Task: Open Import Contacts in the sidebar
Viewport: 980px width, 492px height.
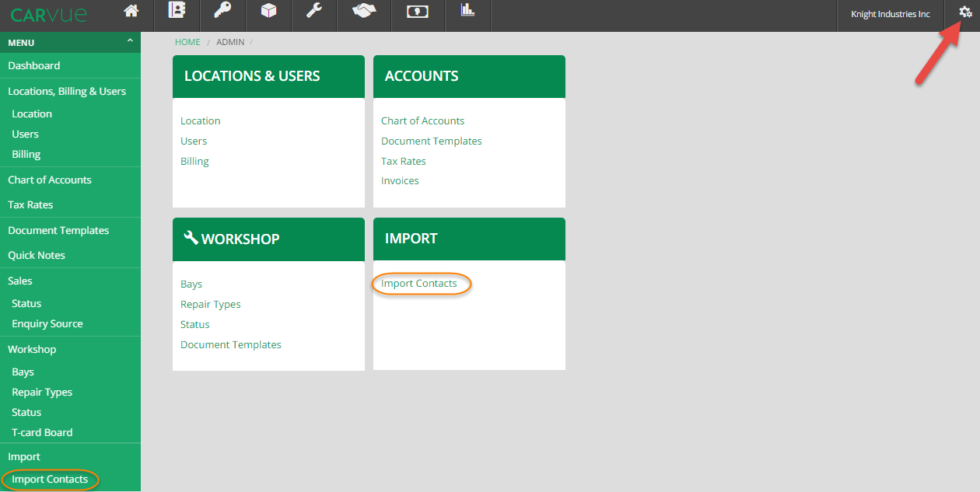Action: pos(50,479)
